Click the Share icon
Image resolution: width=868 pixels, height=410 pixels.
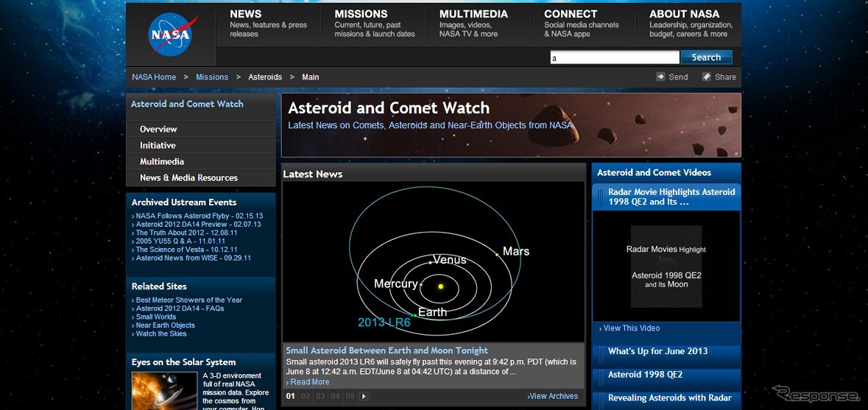pyautogui.click(x=706, y=77)
